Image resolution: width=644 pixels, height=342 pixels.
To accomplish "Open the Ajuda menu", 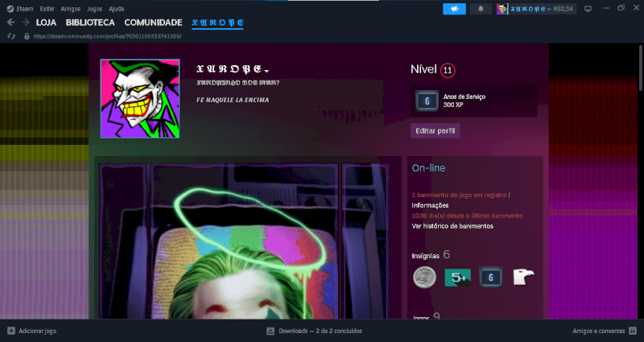I will (x=116, y=9).
